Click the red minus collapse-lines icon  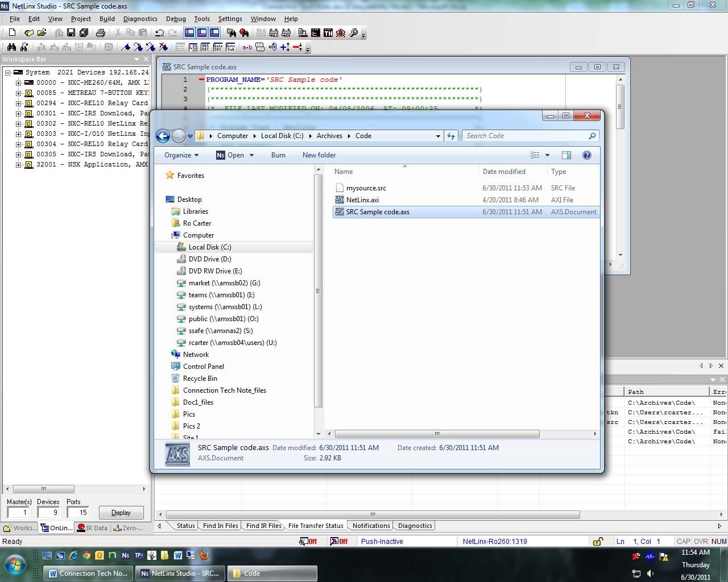(297, 47)
